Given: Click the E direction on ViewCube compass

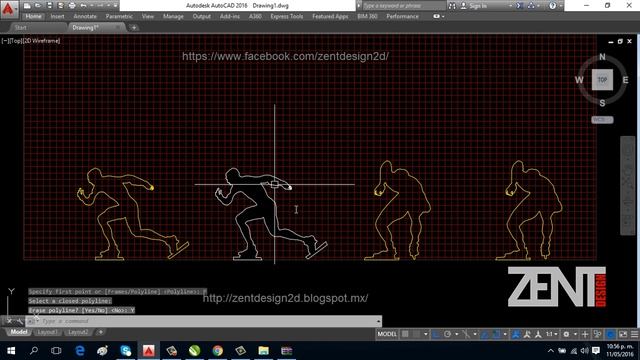Looking at the screenshot, I should click(625, 80).
